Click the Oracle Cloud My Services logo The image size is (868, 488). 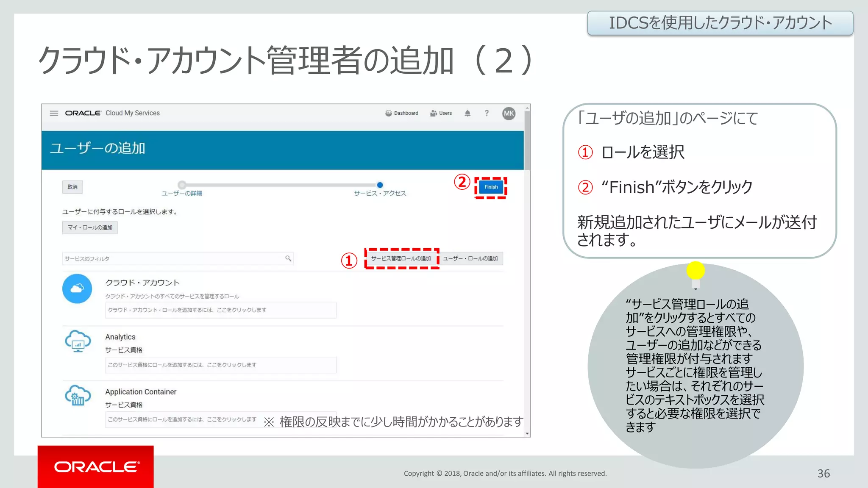point(112,113)
